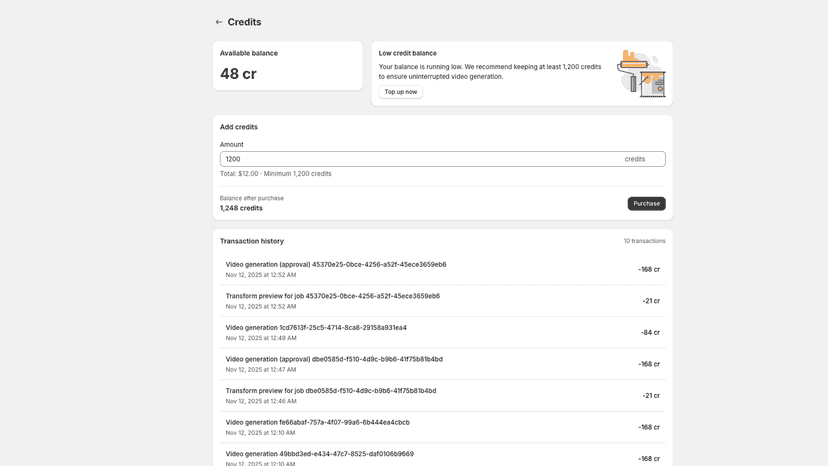
Task: Select Video generation 49bbd3ed transaction row
Action: pos(443,458)
